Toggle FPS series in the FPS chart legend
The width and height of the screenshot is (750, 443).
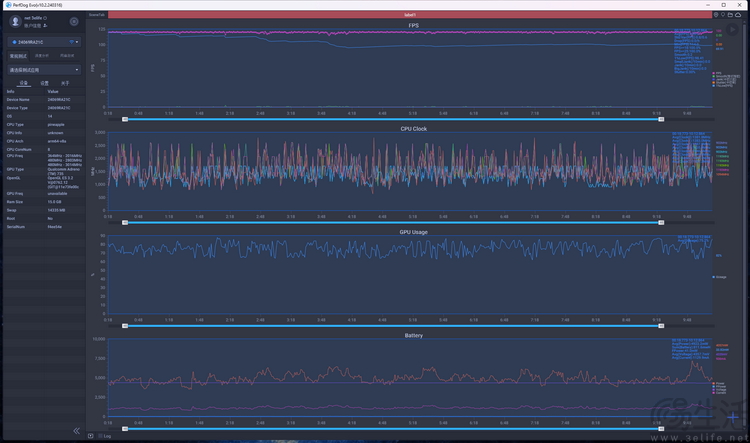tap(716, 73)
